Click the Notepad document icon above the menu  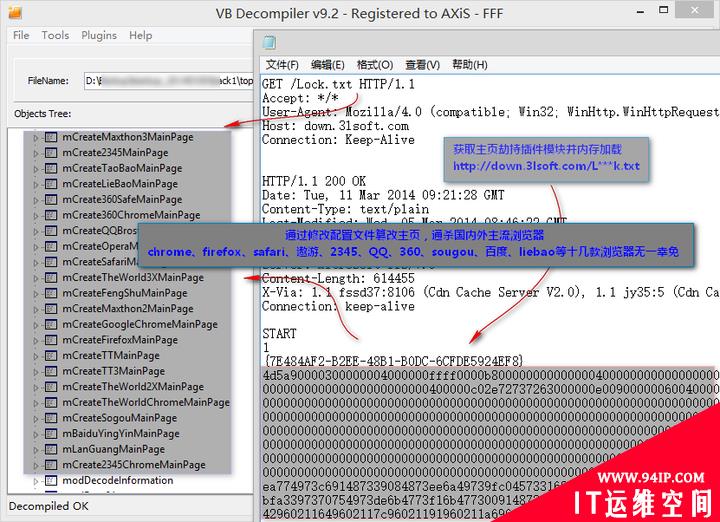[x=269, y=43]
